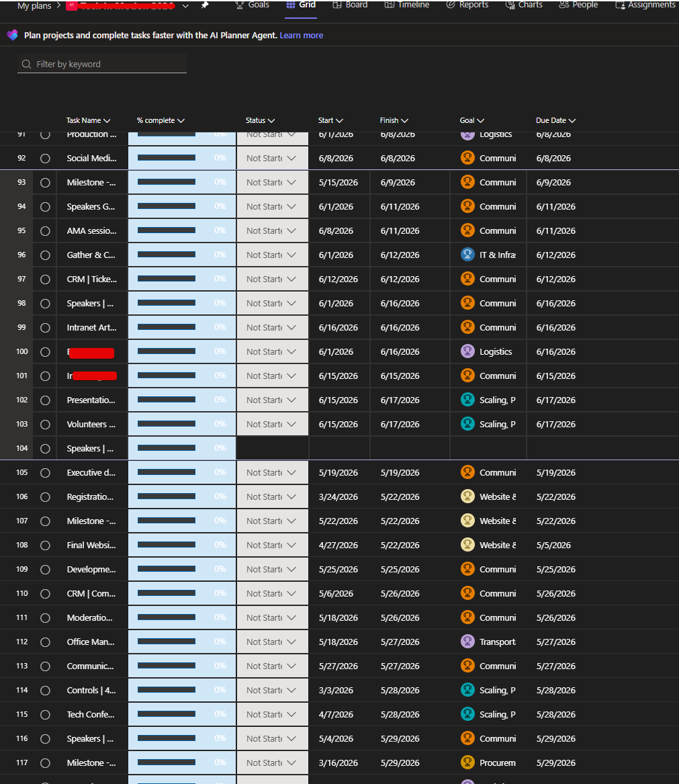This screenshot has width=679, height=784.
Task: Open the Start column header dropdown
Action: click(330, 120)
